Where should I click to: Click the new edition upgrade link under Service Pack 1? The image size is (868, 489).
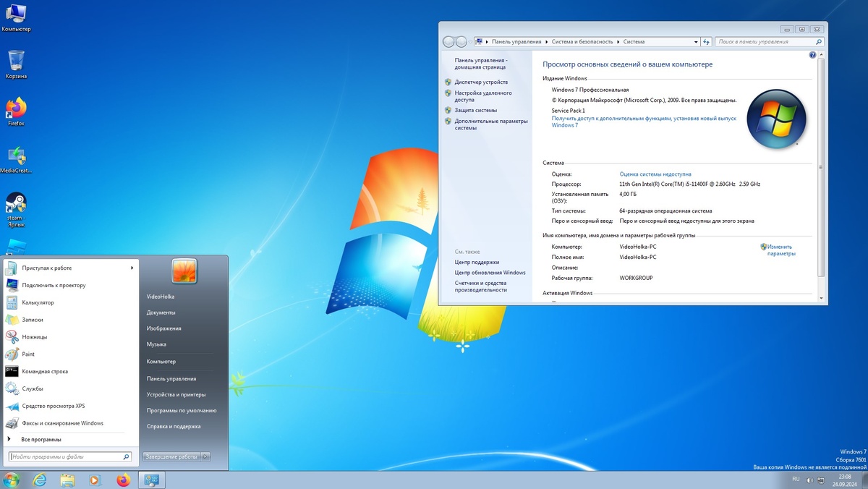point(644,122)
